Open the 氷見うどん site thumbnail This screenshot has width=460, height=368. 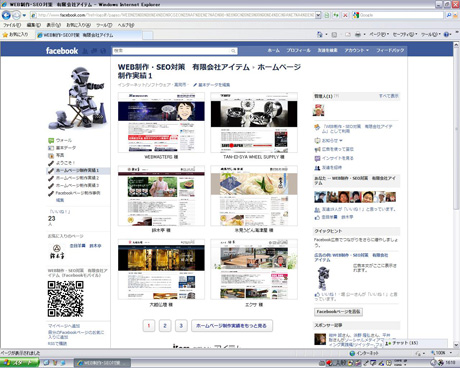[254, 196]
